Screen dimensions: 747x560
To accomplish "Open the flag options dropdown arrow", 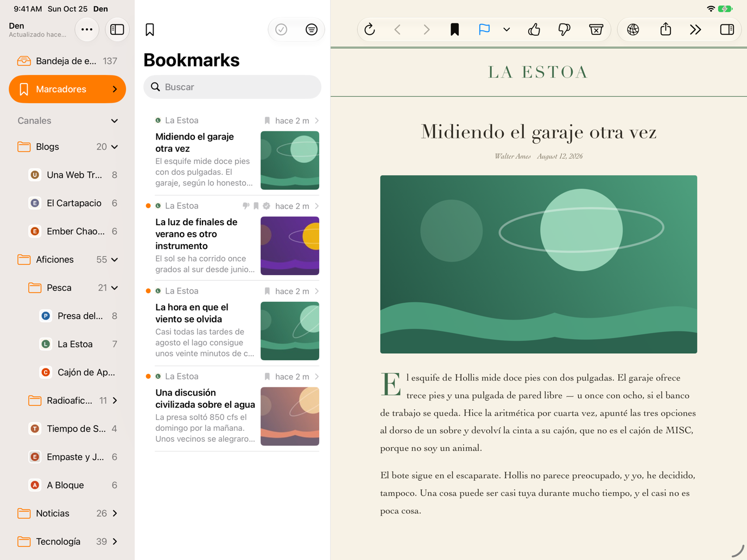I will click(x=507, y=29).
